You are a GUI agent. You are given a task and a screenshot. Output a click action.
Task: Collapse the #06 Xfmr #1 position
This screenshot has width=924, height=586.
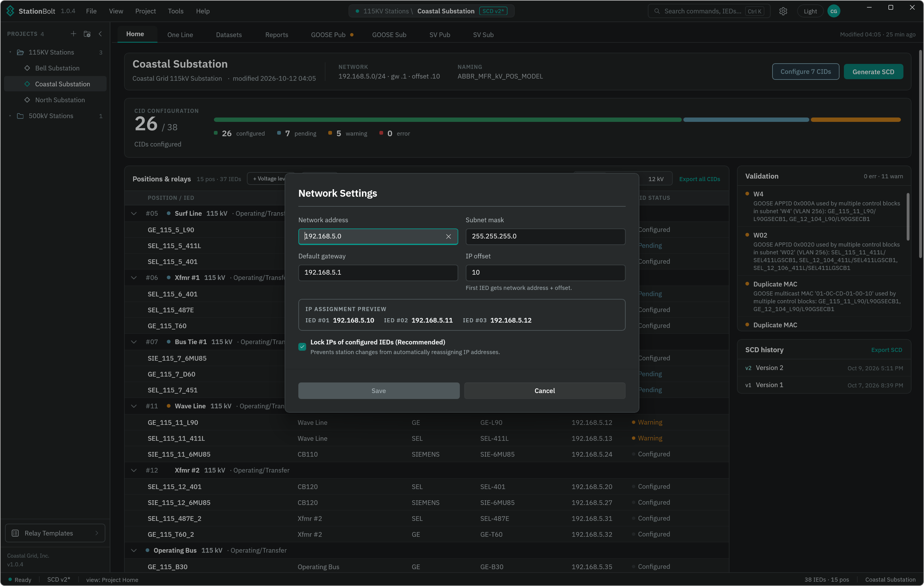[x=133, y=277]
